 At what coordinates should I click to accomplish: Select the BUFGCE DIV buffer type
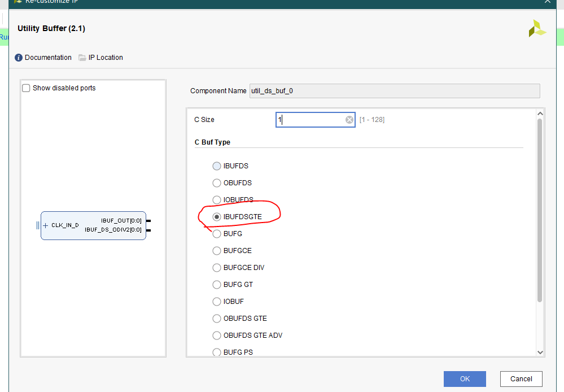click(x=216, y=267)
